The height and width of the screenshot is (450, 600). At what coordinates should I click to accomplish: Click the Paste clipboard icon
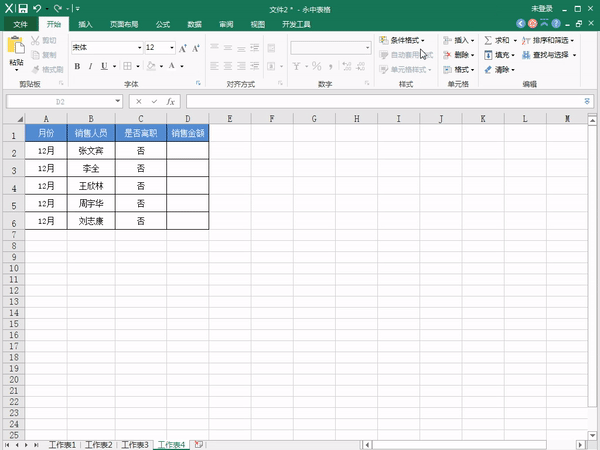16,46
